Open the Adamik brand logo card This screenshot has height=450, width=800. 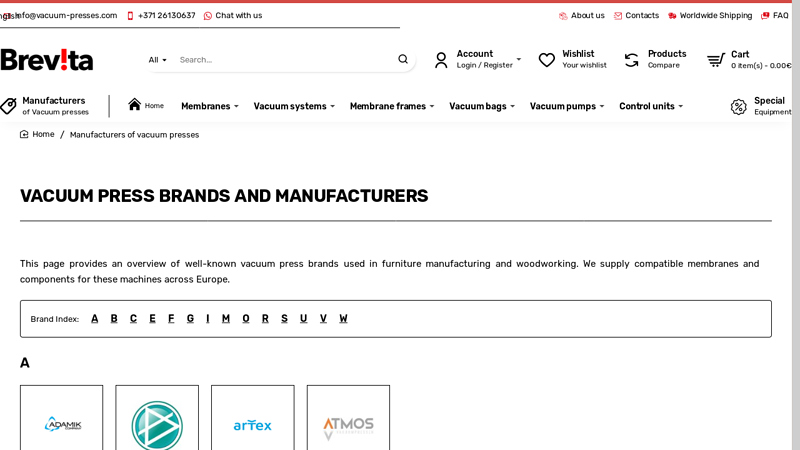61,417
